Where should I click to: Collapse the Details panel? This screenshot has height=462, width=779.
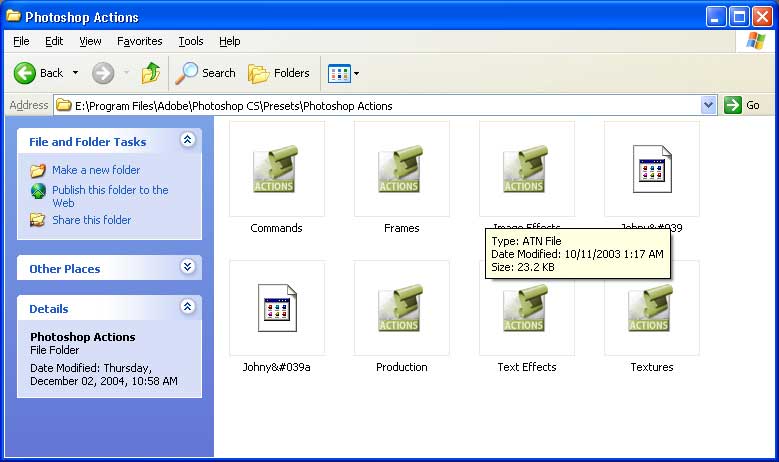tap(187, 307)
